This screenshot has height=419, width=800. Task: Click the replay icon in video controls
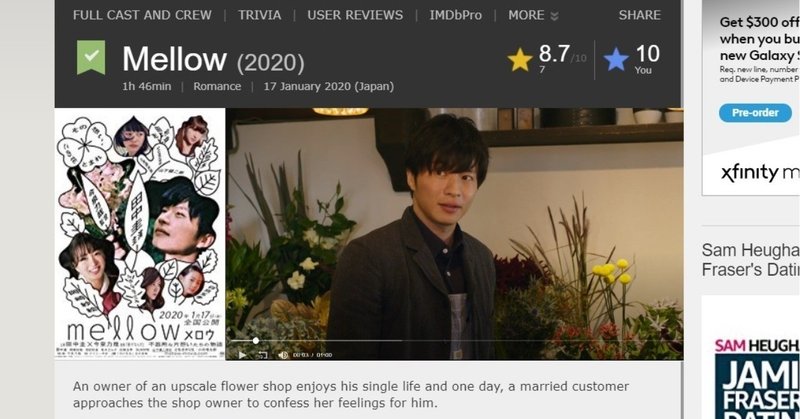262,355
